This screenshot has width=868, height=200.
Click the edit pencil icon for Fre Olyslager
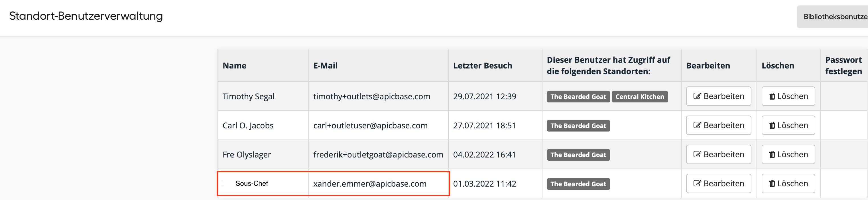click(697, 154)
